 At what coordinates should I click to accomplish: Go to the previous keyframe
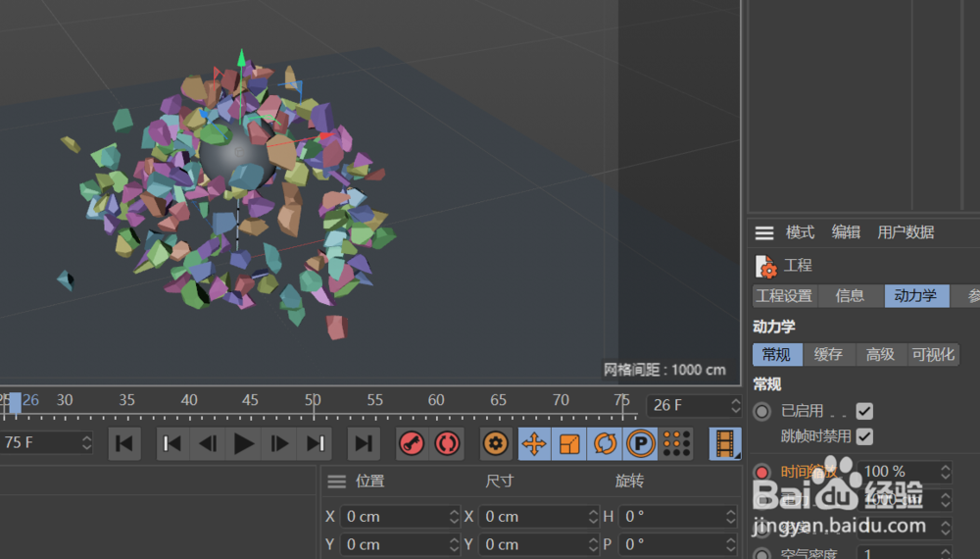pyautogui.click(x=171, y=444)
